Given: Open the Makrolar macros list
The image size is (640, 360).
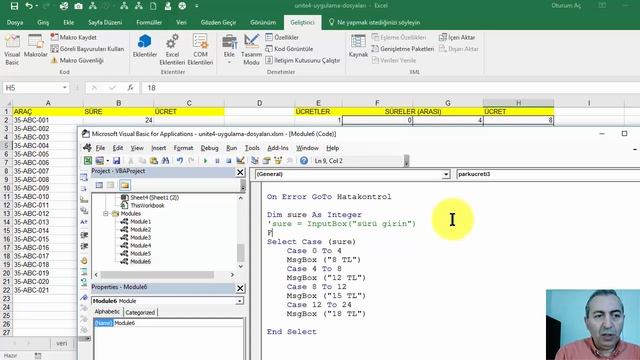Looking at the screenshot, I should tap(36, 46).
